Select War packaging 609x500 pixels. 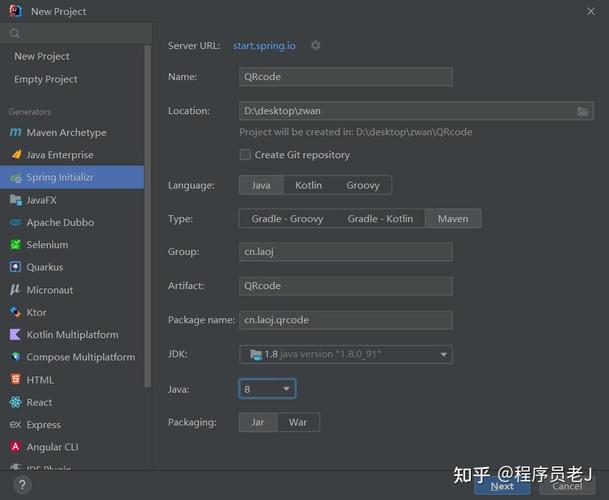(298, 422)
